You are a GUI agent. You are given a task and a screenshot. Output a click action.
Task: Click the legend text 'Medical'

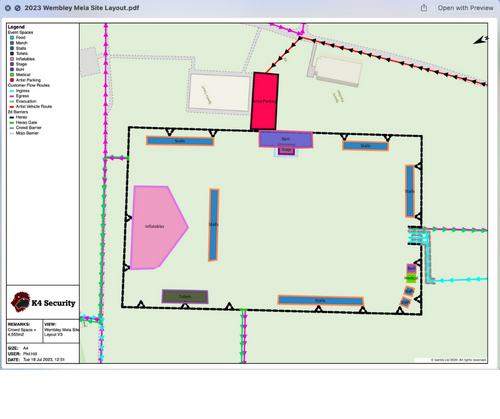pos(23,75)
